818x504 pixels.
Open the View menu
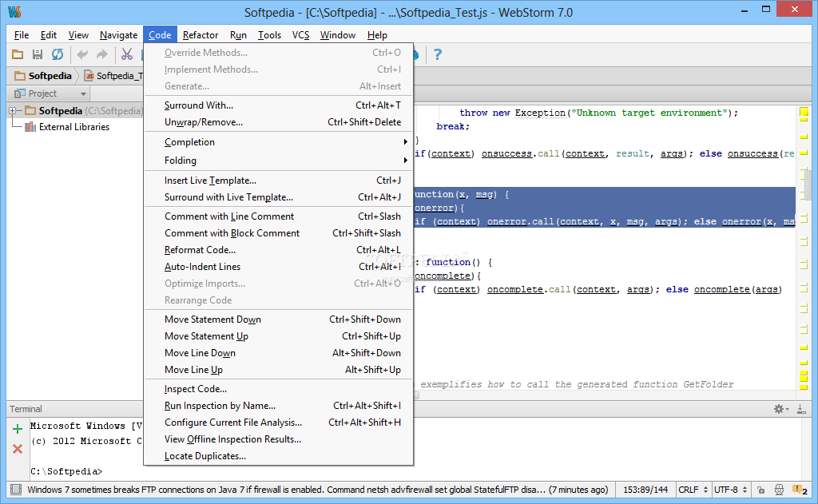78,35
